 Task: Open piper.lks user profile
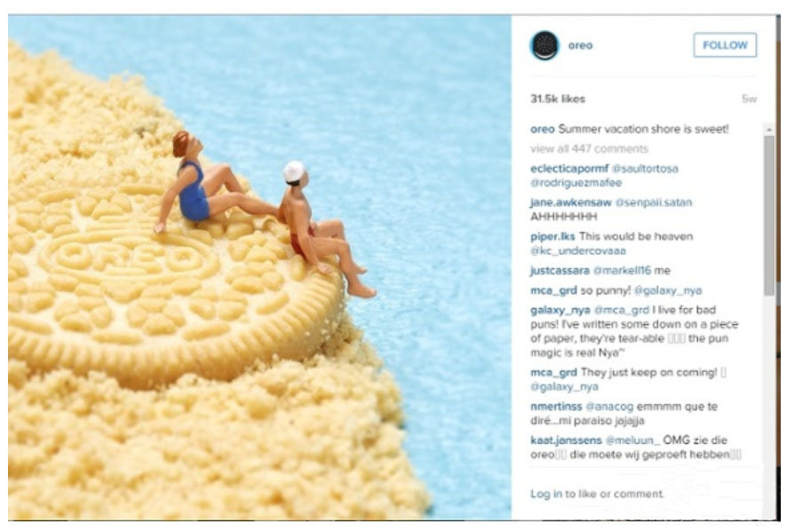click(x=552, y=236)
